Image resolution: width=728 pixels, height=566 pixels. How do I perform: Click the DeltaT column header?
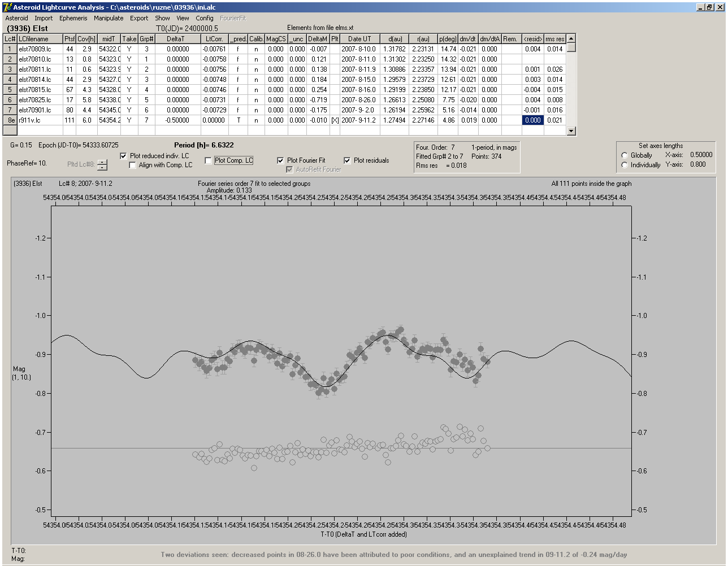tap(178, 39)
